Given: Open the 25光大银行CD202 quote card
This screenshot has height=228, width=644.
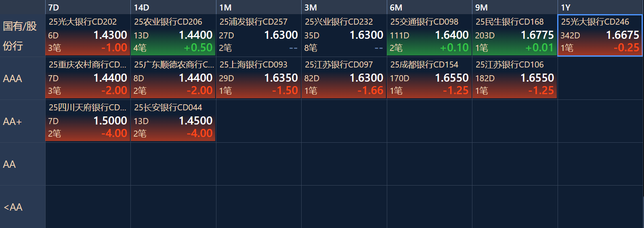Looking at the screenshot, I should 88,35.
